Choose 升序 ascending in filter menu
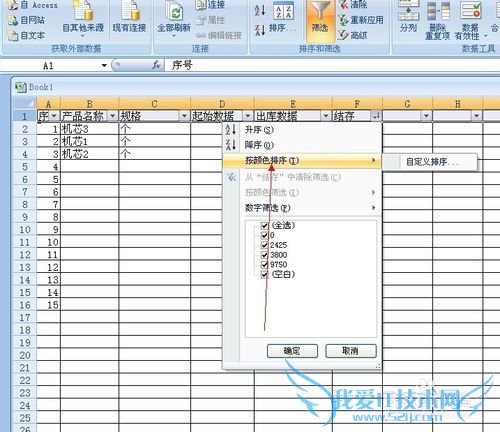 pos(302,130)
